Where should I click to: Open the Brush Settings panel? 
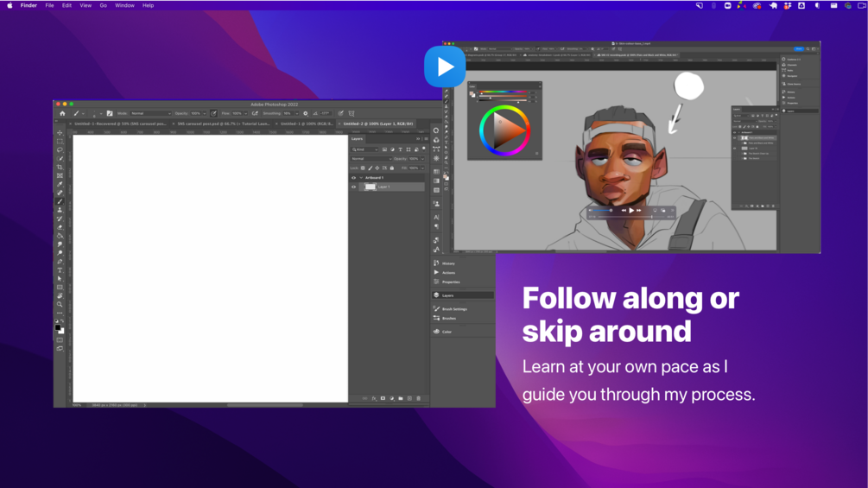454,309
